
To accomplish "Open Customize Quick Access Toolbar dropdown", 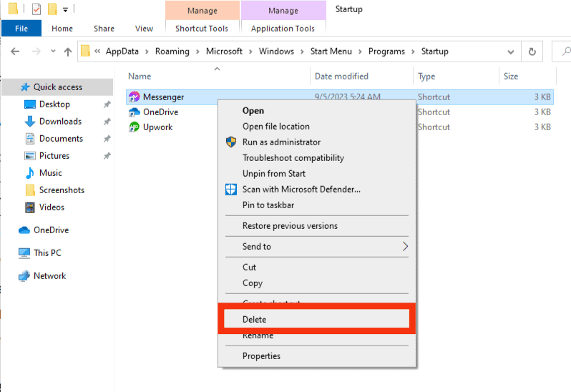I will point(65,10).
